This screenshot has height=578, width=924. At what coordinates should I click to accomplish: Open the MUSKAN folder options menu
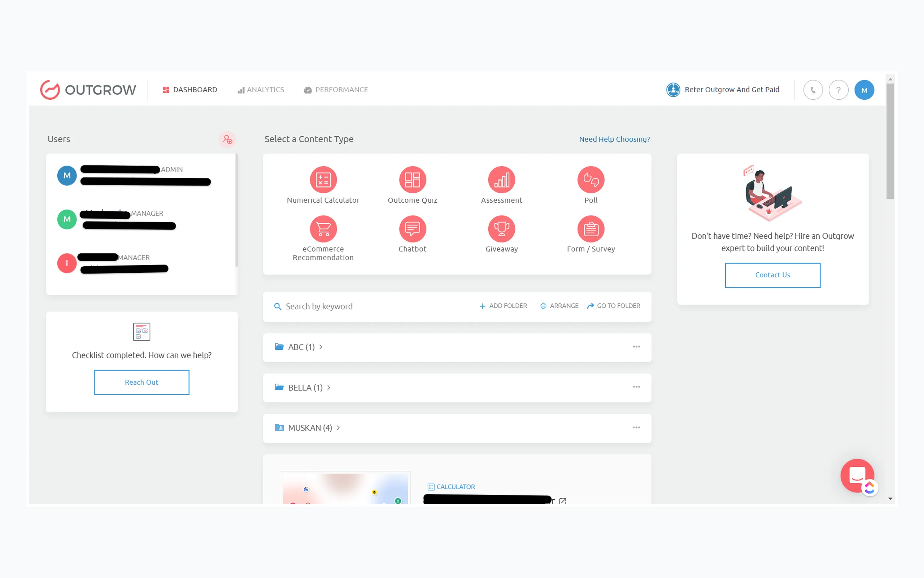click(x=636, y=428)
